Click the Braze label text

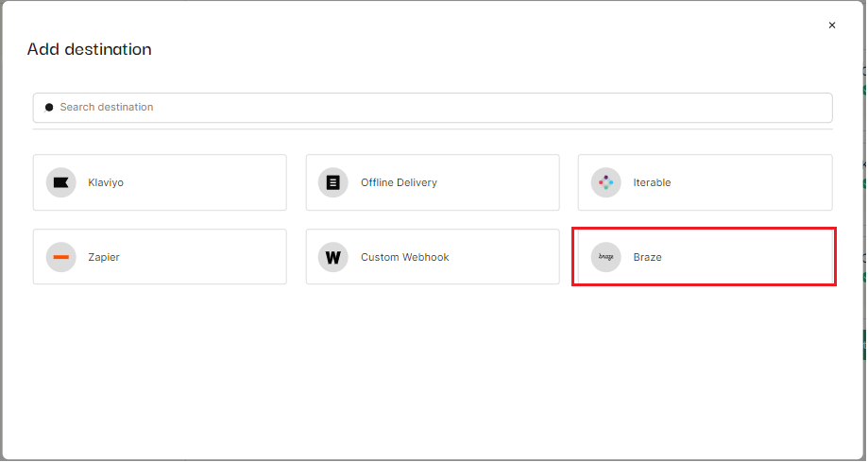pyautogui.click(x=648, y=257)
